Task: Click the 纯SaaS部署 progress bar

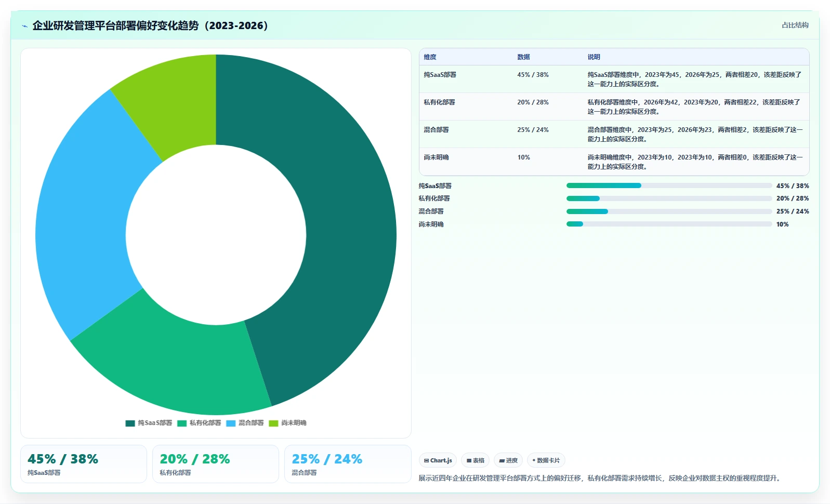Action: pyautogui.click(x=669, y=185)
